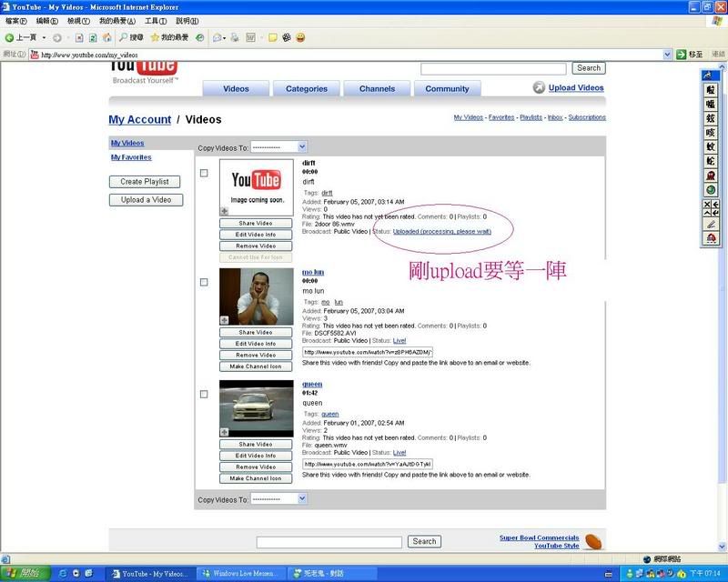Open the 編輯 (Edit) menu

(x=47, y=21)
